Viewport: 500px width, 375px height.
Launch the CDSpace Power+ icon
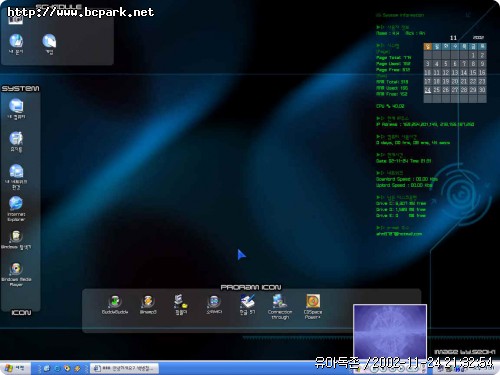[x=313, y=307]
